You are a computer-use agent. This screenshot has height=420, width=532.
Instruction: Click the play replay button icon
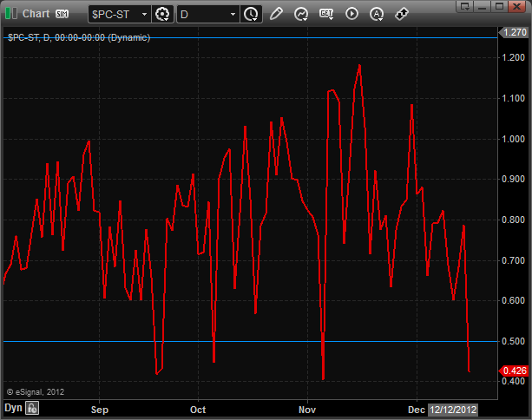click(351, 14)
